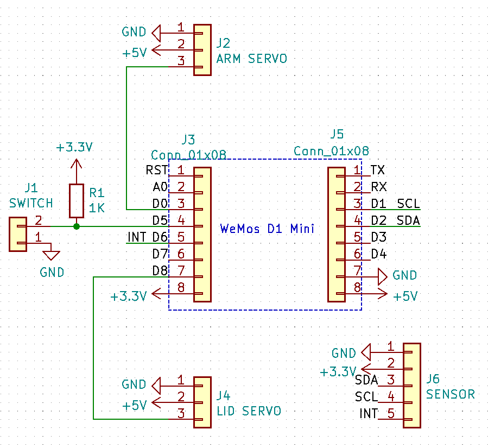Select the J2 ARM SERVO connector symbol

202,50
